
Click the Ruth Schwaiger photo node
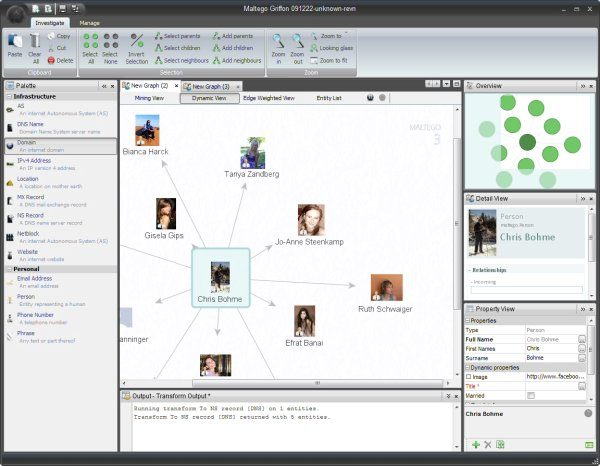coord(386,288)
